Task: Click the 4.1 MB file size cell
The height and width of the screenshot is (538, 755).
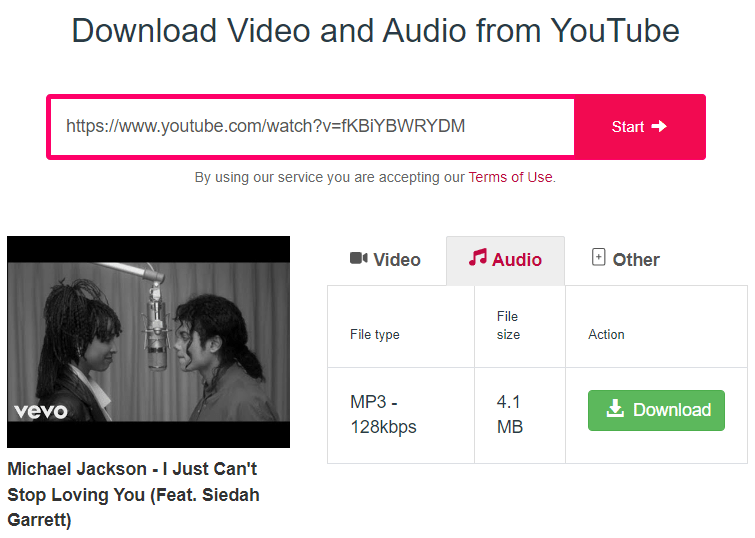Action: (520, 415)
